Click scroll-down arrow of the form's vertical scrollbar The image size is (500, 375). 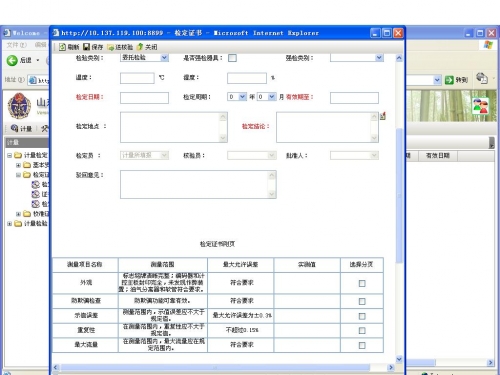coord(399,359)
